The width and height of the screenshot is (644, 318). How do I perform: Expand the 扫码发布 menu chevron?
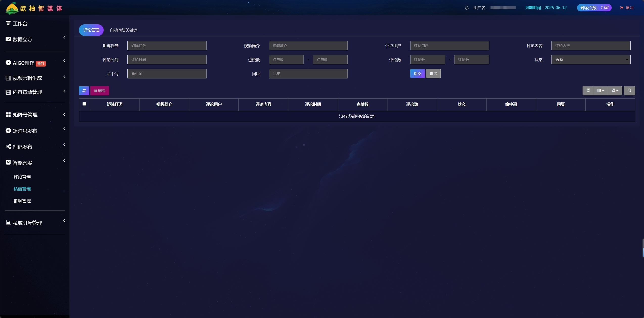[64, 145]
